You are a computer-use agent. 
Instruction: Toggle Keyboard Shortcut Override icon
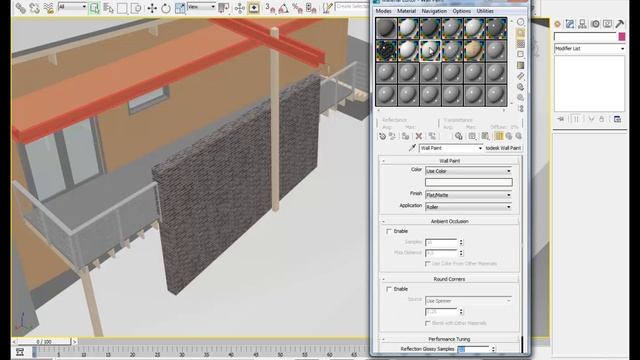tap(253, 8)
